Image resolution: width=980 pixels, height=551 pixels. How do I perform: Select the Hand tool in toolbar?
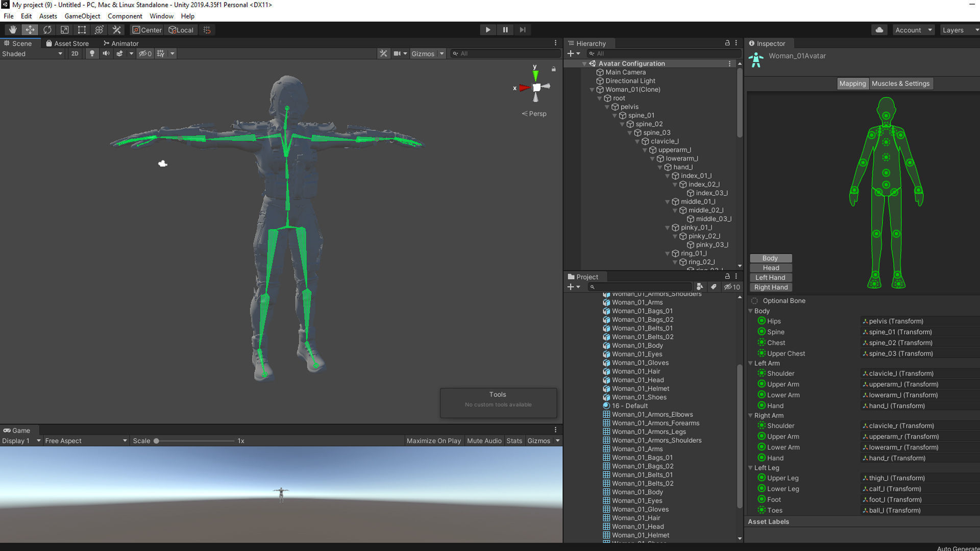tap(13, 30)
